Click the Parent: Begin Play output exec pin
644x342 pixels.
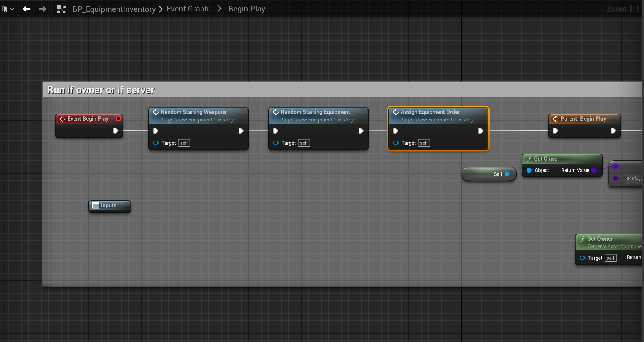coord(613,131)
